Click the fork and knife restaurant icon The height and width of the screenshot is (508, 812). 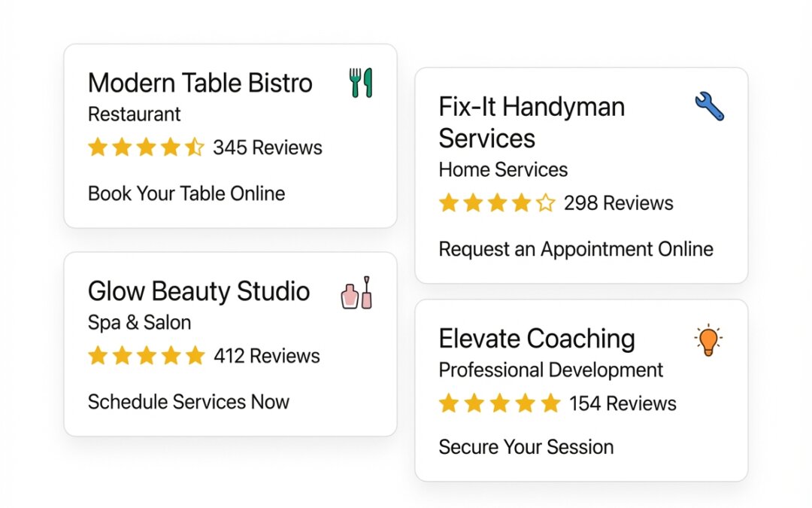[361, 83]
